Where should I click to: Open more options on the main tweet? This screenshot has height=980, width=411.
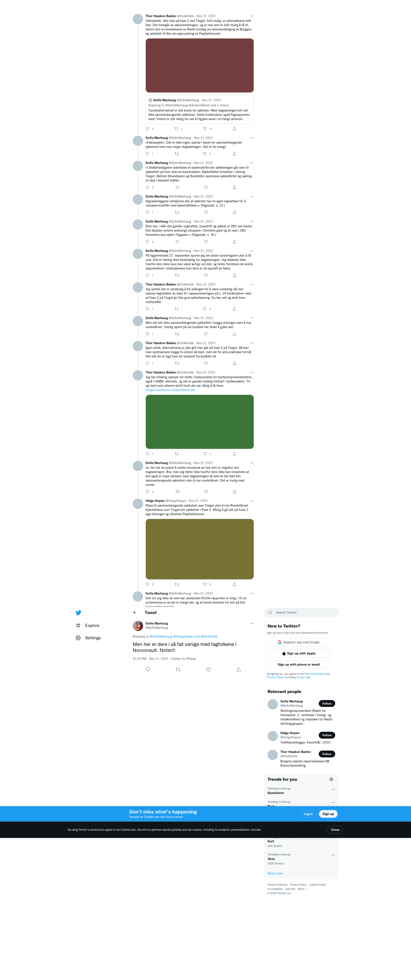click(252, 623)
